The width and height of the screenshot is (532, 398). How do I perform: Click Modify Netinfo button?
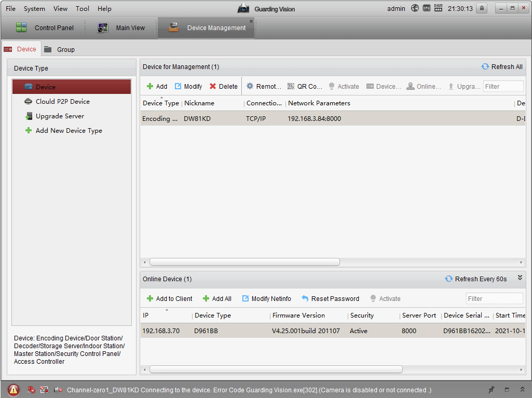click(x=266, y=299)
